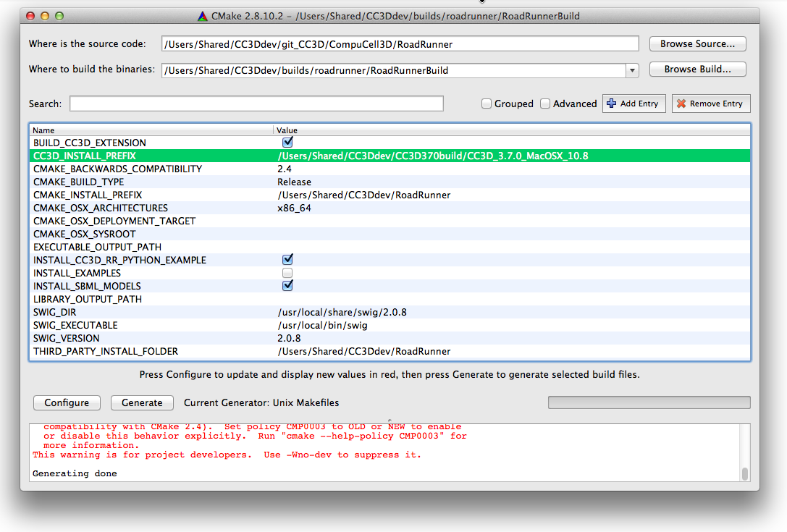Click the red close window button
Screen dimensions: 787x532
click(30, 16)
